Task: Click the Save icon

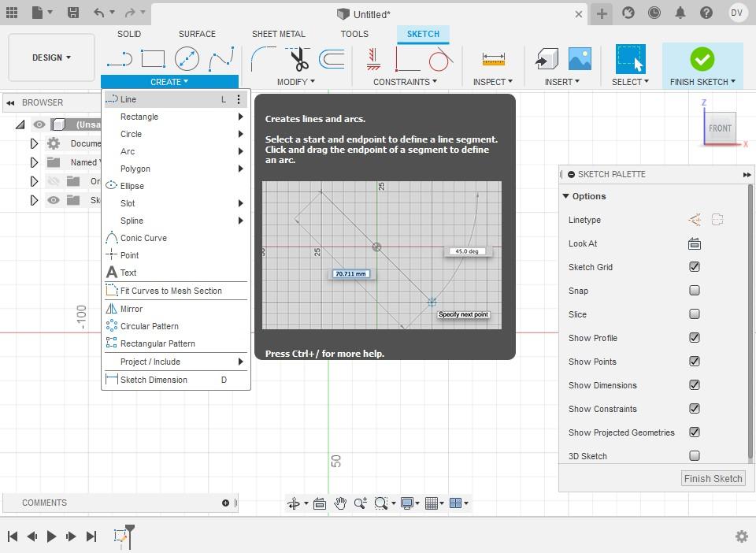Action: [72, 13]
